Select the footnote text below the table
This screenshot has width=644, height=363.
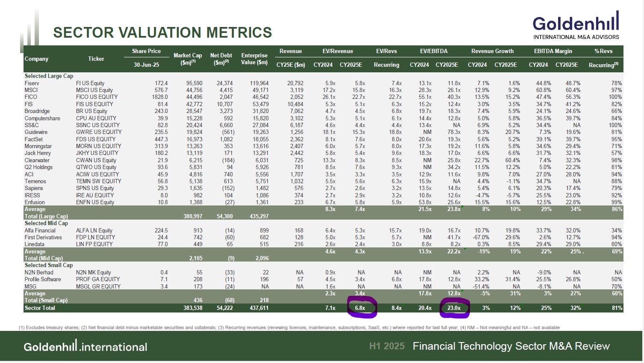pos(289,327)
